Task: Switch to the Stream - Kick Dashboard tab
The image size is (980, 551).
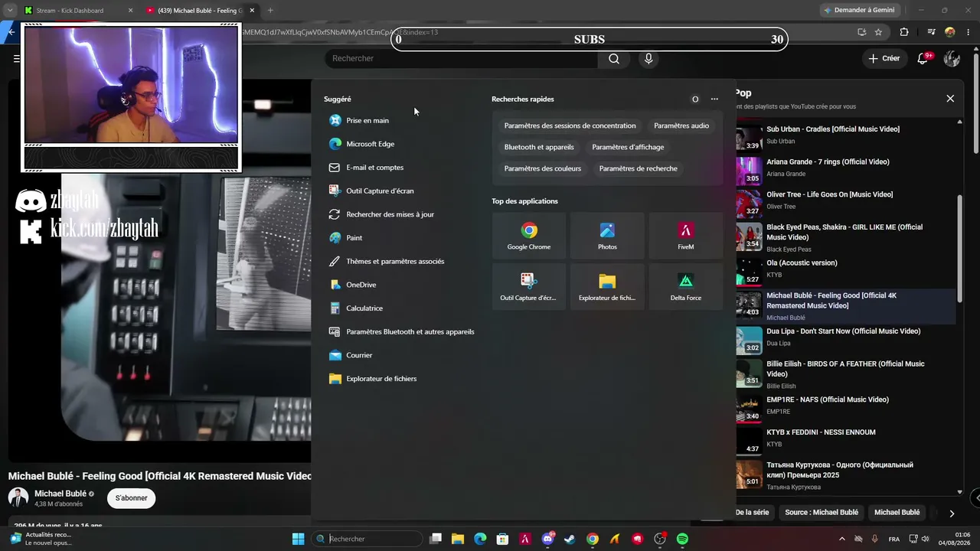Action: click(79, 11)
